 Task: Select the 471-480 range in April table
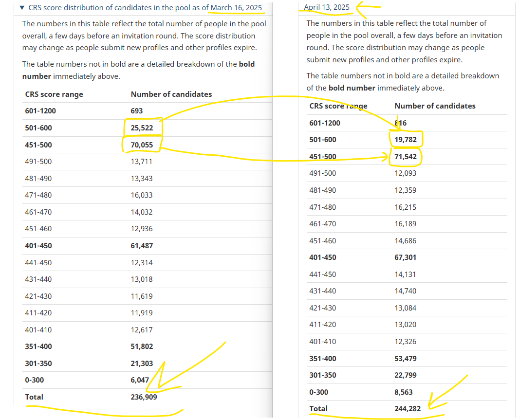[323, 207]
